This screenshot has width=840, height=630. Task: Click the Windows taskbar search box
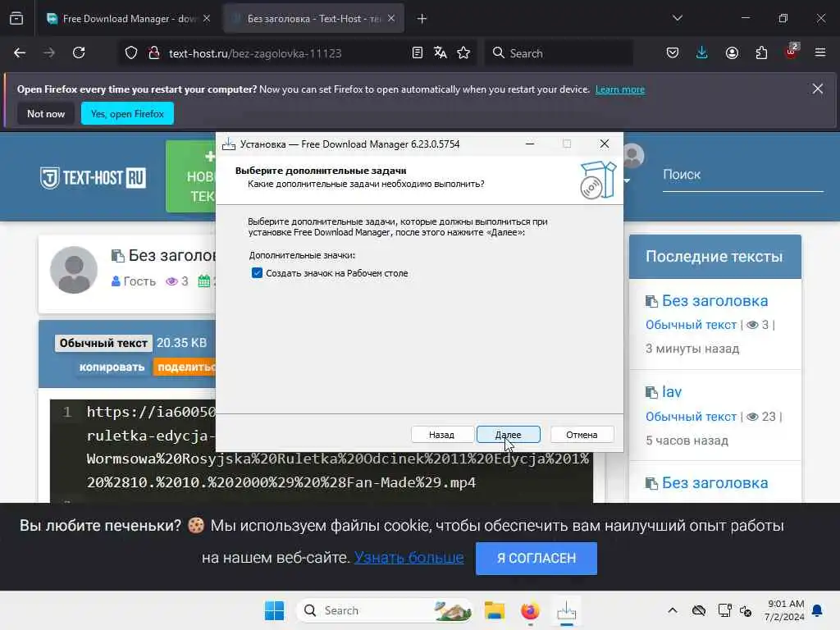tap(385, 610)
